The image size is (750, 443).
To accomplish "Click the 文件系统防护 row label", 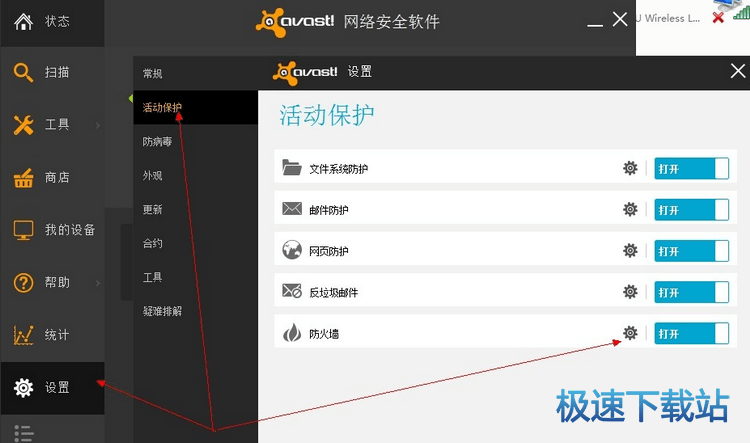I will pos(339,169).
